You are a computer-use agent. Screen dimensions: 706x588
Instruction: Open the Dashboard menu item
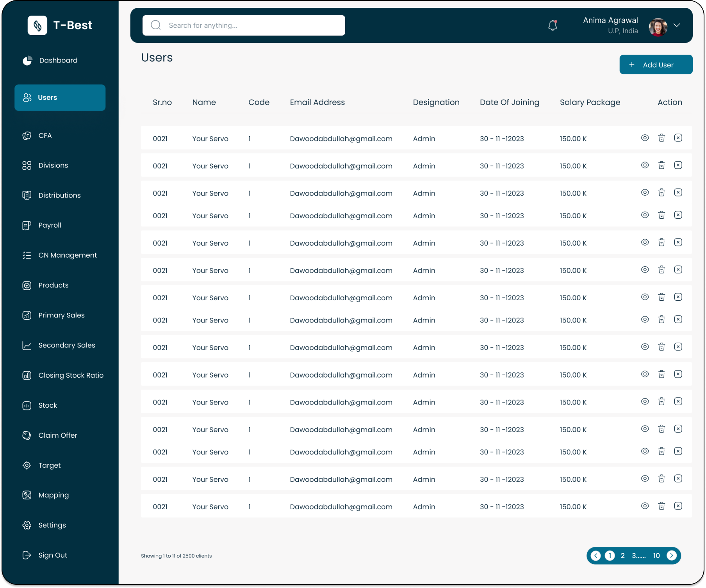pos(58,61)
